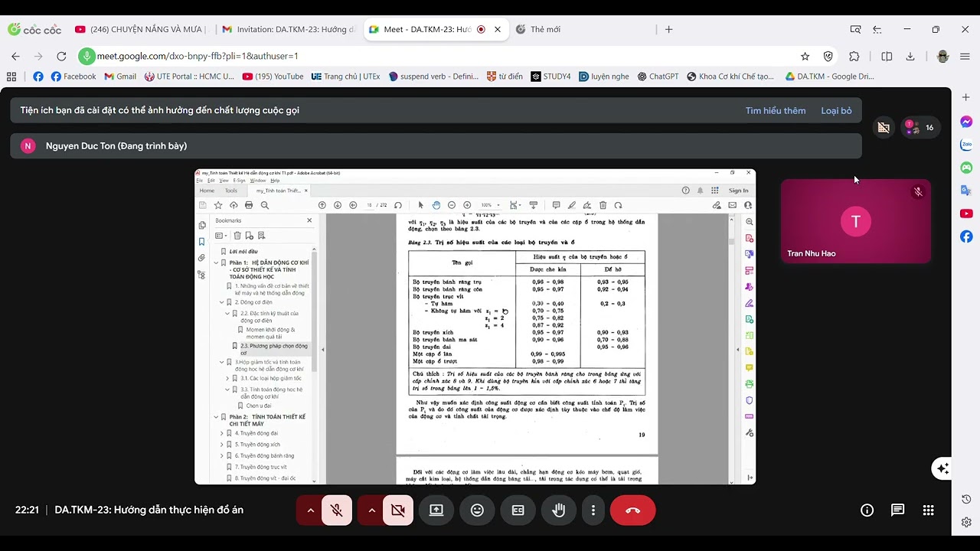Select bookmark 2.3. Phương pháp chọn động cơ
This screenshot has height=551, width=980.
pyautogui.click(x=273, y=349)
